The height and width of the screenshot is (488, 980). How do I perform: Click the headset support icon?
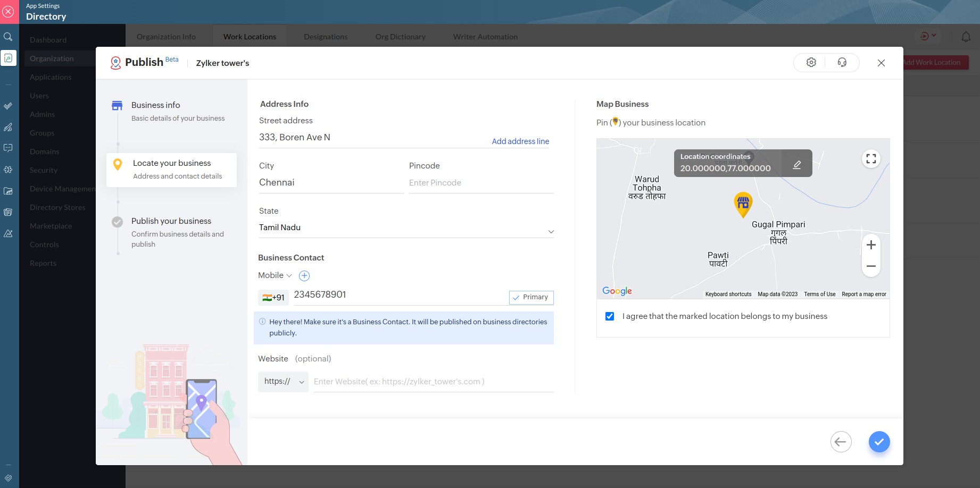(842, 63)
